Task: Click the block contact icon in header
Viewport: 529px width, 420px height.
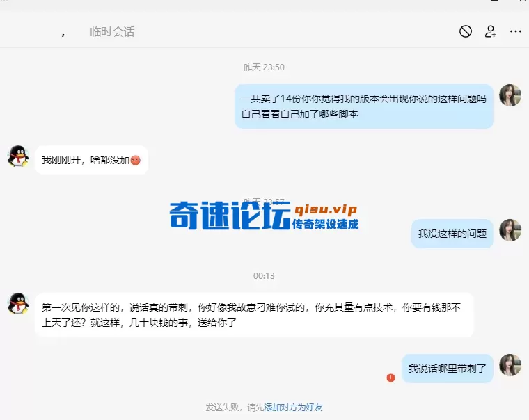Action: click(466, 32)
